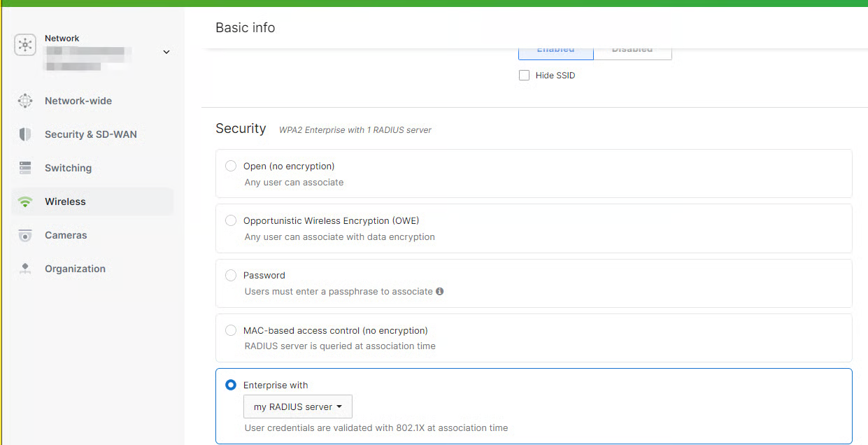This screenshot has height=445, width=868.
Task: Click the Cameras icon in sidebar
Action: pyautogui.click(x=25, y=236)
